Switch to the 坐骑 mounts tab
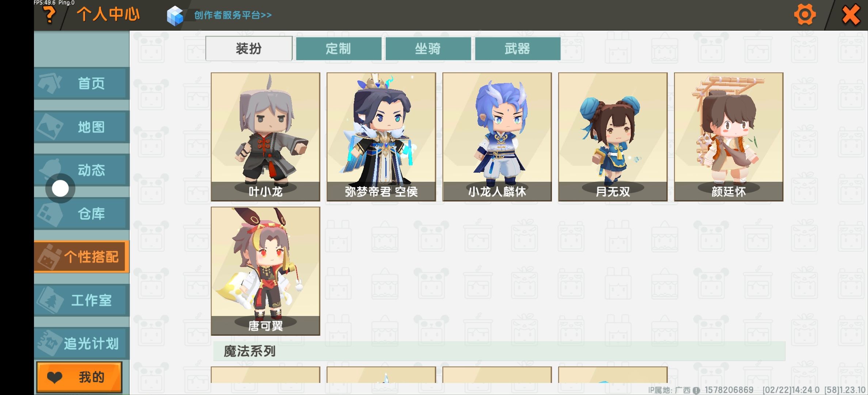Viewport: 868px width, 395px height. coord(428,48)
